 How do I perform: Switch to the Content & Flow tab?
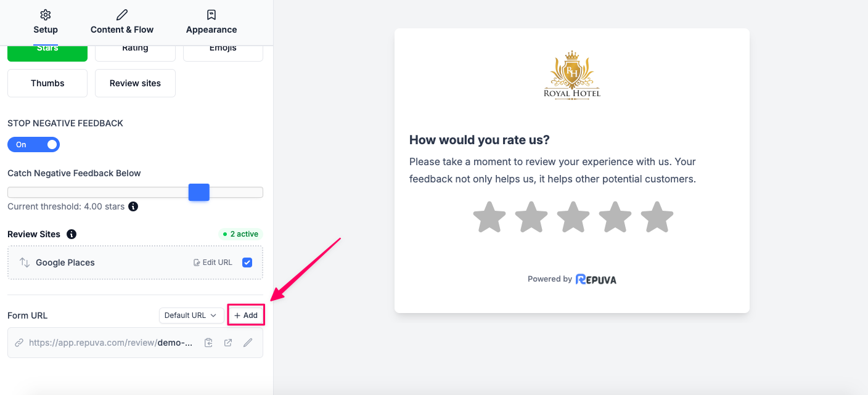coord(122,22)
